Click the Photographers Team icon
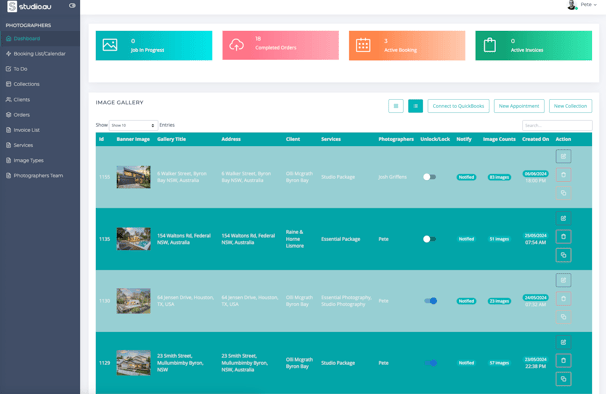This screenshot has height=394, width=606. pyautogui.click(x=9, y=176)
